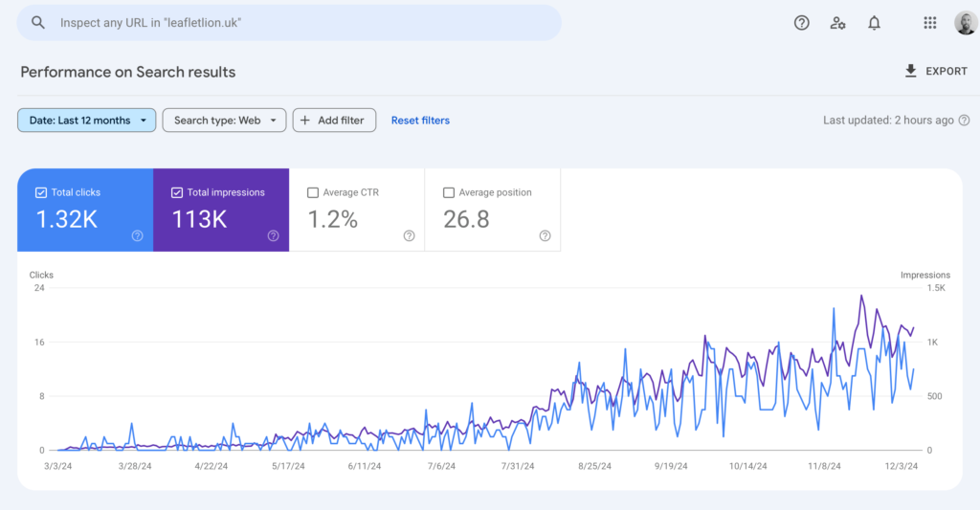980x510 pixels.
Task: Click the 7/31/24 date label
Action: click(x=518, y=466)
